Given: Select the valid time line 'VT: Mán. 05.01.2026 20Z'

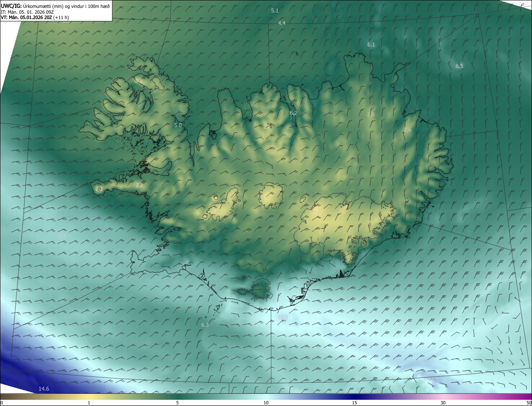Looking at the screenshot, I should pos(27,17).
